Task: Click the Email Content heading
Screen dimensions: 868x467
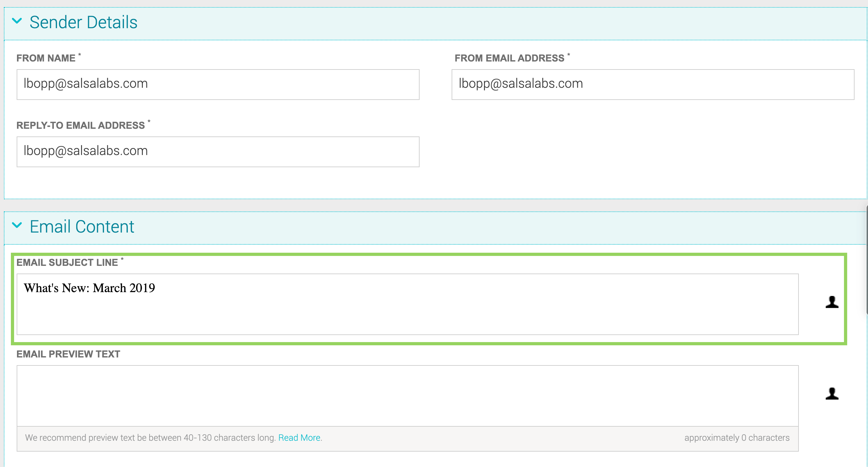Action: coord(82,226)
